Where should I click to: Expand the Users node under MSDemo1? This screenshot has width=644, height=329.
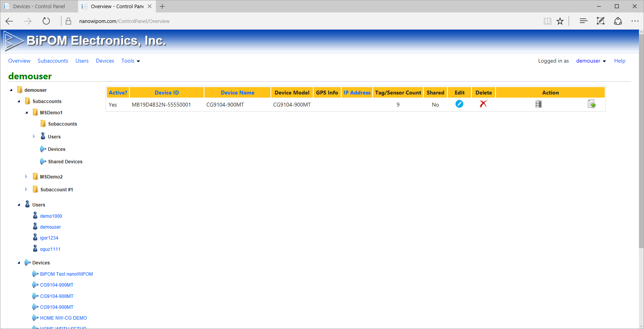[34, 136]
